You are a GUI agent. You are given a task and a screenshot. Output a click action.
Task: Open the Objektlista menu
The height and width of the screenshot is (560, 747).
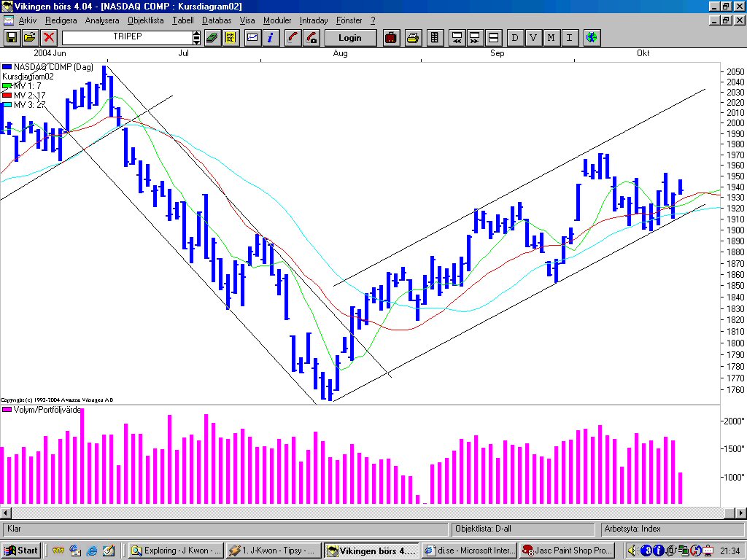coord(146,20)
